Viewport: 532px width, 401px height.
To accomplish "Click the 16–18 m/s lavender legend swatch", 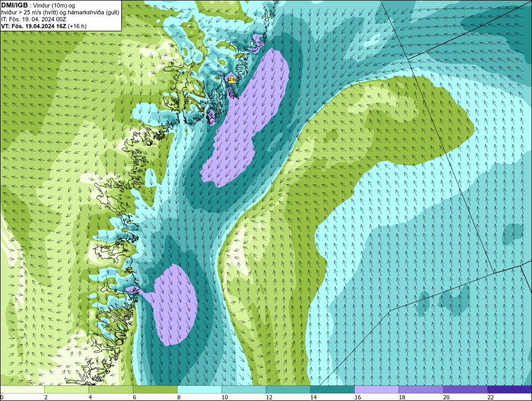I will (377, 389).
